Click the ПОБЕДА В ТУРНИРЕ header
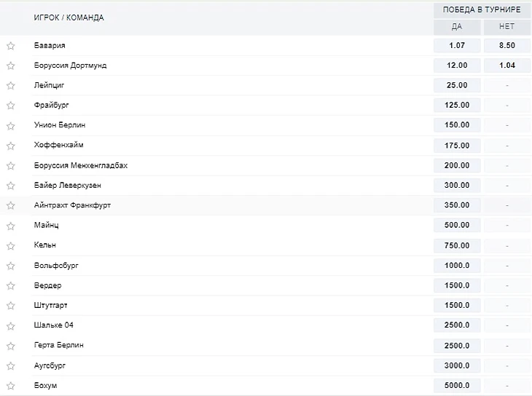 (x=482, y=10)
